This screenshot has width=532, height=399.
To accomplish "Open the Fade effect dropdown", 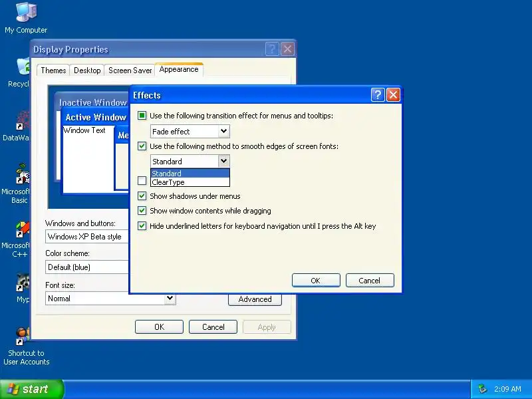I will (190, 131).
